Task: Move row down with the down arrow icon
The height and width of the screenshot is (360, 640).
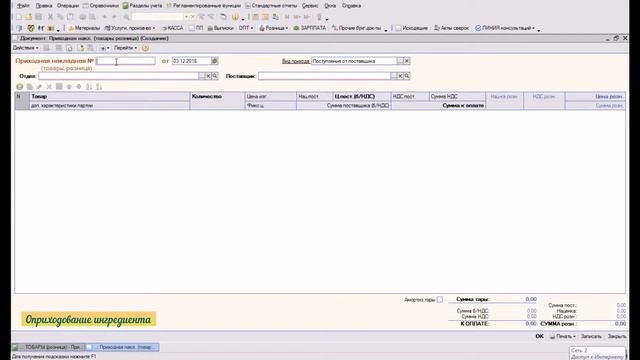Action: coord(79,87)
